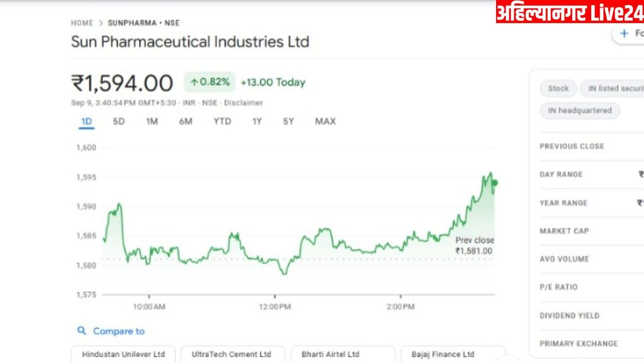Screen dimensions: 644x362
Task: Click the breadcrumb chevron after HOME
Action: click(101, 23)
